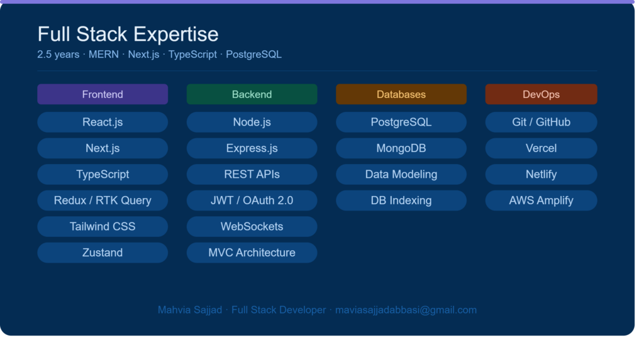The height and width of the screenshot is (345, 644).
Task: Select the Git / GitHub pill
Action: (x=541, y=123)
